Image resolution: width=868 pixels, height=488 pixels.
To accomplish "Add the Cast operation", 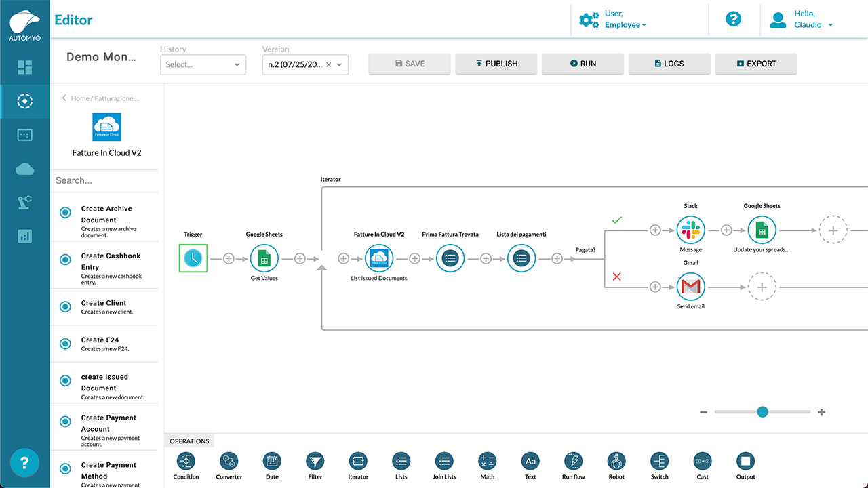I will (703, 462).
